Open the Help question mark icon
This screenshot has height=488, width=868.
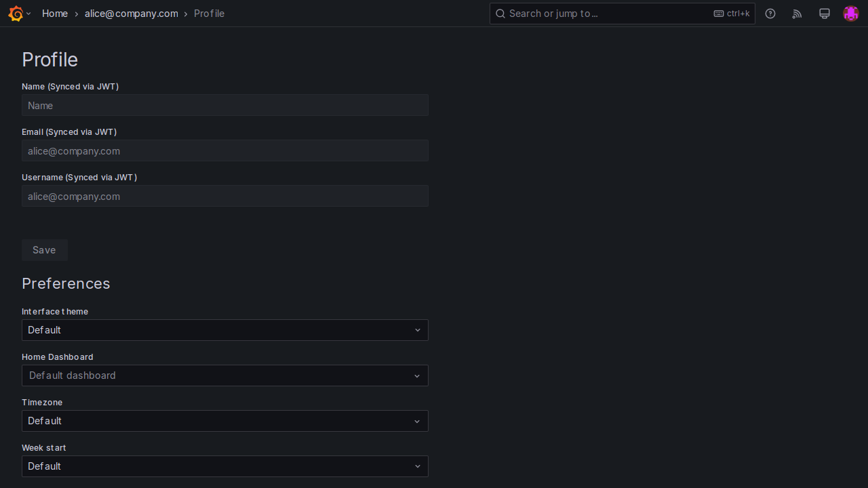click(x=770, y=14)
